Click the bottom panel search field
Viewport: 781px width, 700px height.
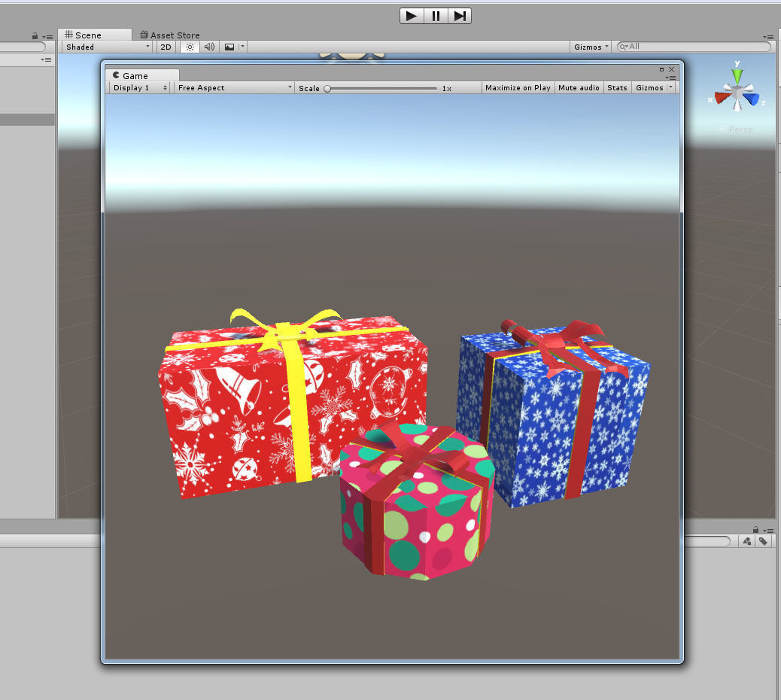[x=707, y=541]
